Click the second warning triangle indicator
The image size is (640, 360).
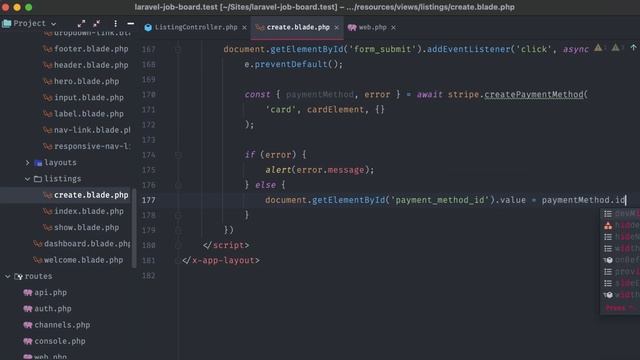615,48
